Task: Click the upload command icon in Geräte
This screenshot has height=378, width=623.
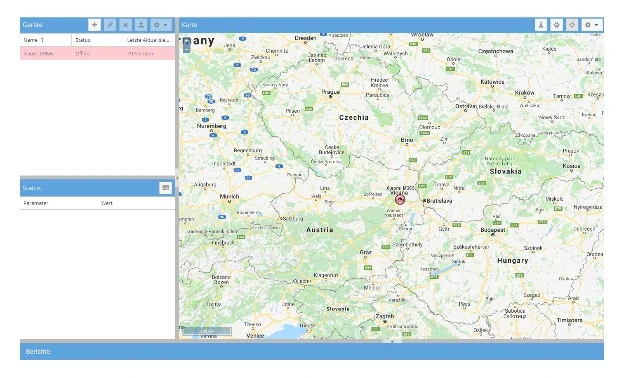Action: pos(141,25)
